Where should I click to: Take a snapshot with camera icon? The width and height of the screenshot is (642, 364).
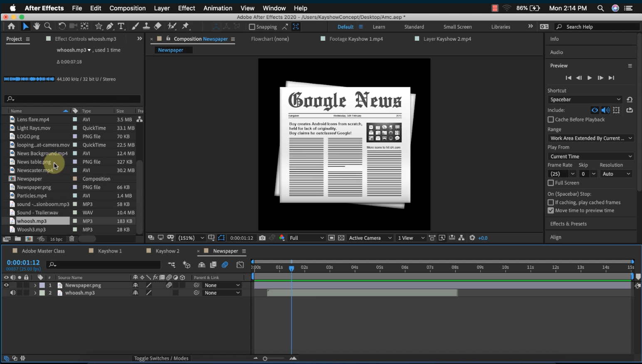[x=262, y=238]
